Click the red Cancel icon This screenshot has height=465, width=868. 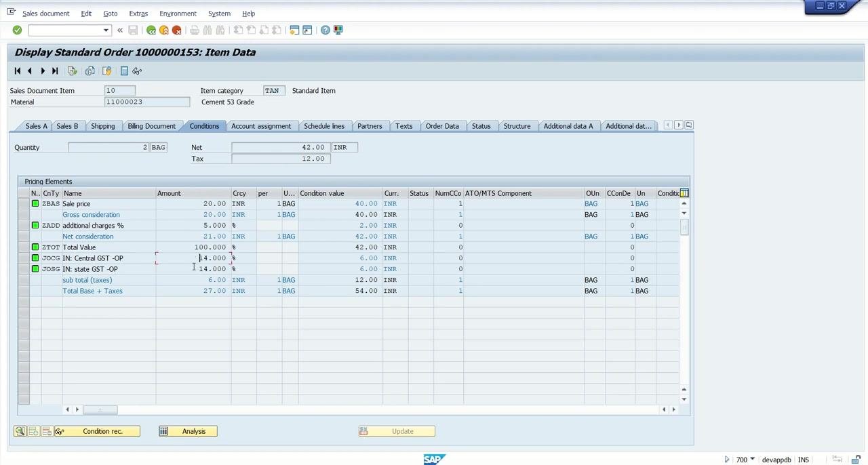(177, 30)
